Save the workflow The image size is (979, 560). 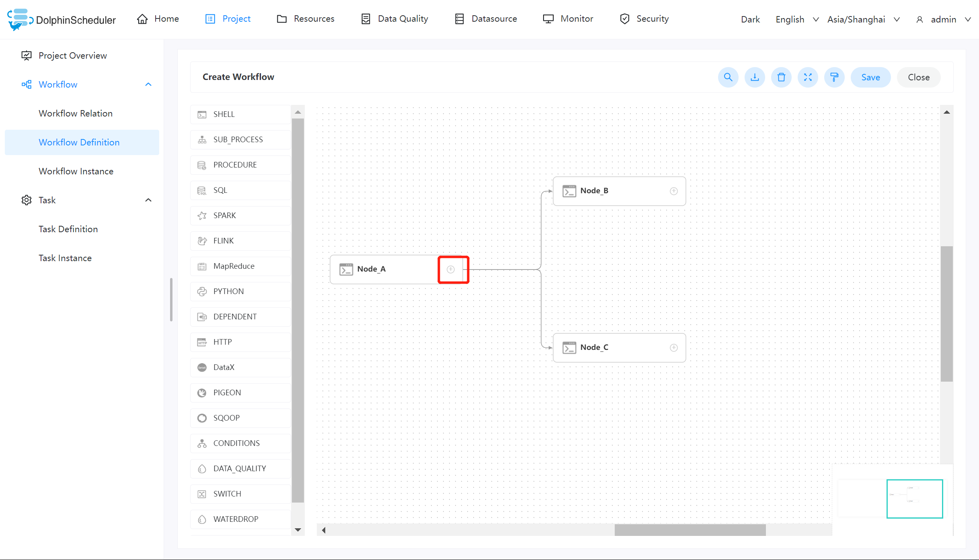870,77
